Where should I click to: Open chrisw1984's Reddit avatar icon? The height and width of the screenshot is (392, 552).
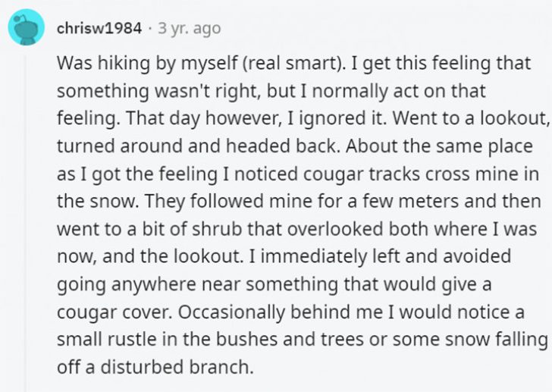[x=26, y=27]
